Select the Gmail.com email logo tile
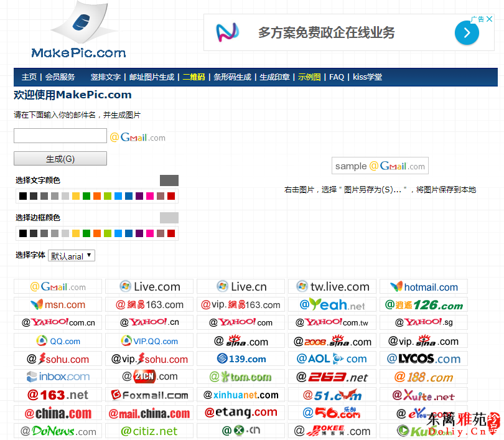Screen dimensions: 504x440 [58, 286]
